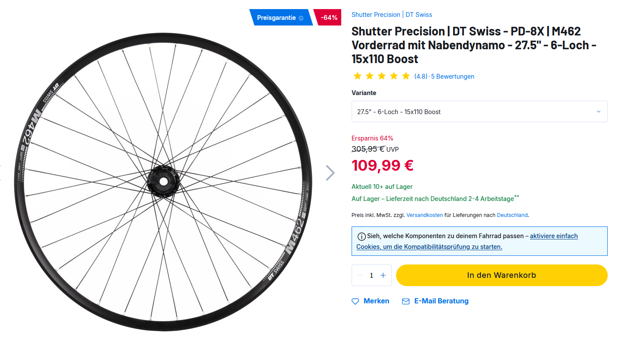Click the Preisgarantie badge
The width and height of the screenshot is (644, 344).
pos(276,18)
